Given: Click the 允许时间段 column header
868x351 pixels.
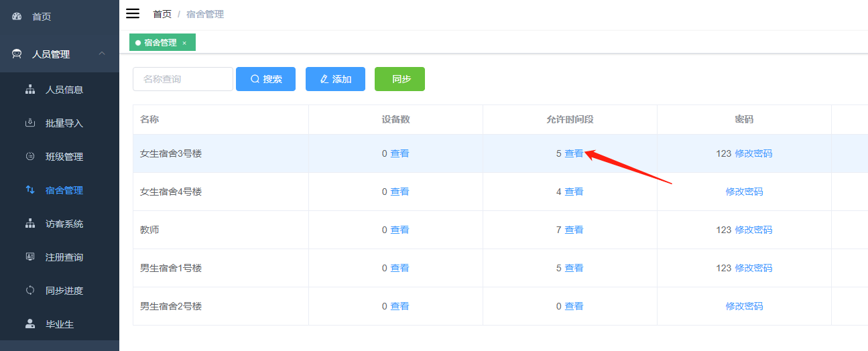Looking at the screenshot, I should (x=570, y=120).
